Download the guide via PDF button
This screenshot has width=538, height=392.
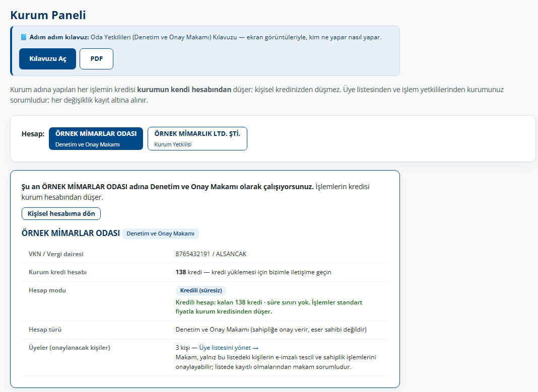[x=96, y=58]
